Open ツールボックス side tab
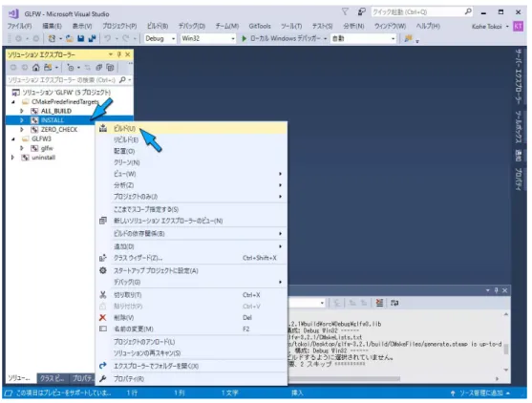This screenshot has height=403, width=532. (519, 127)
